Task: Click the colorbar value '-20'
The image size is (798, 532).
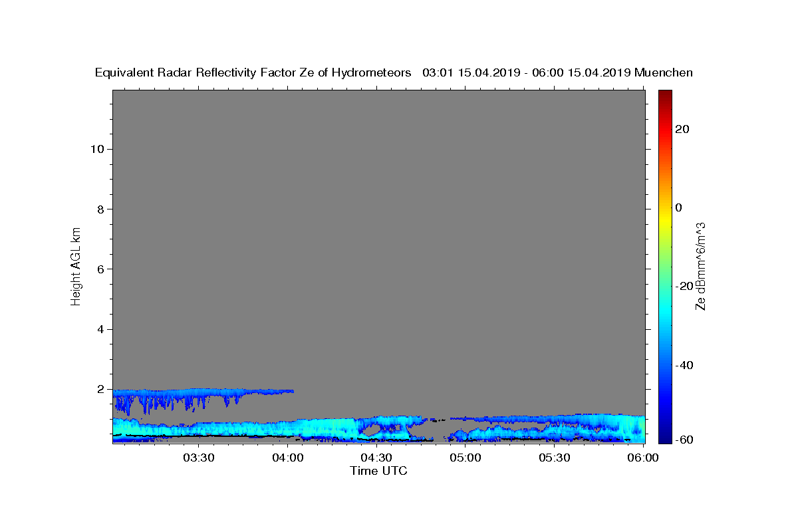Action: tap(684, 287)
